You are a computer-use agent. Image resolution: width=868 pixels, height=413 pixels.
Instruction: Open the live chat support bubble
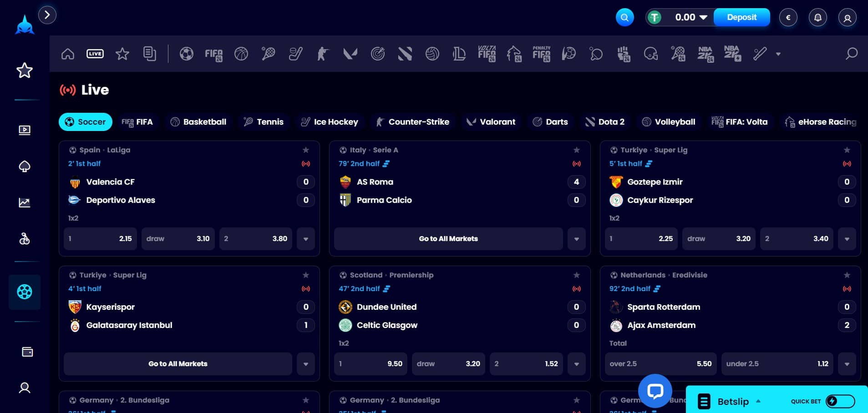tap(655, 391)
